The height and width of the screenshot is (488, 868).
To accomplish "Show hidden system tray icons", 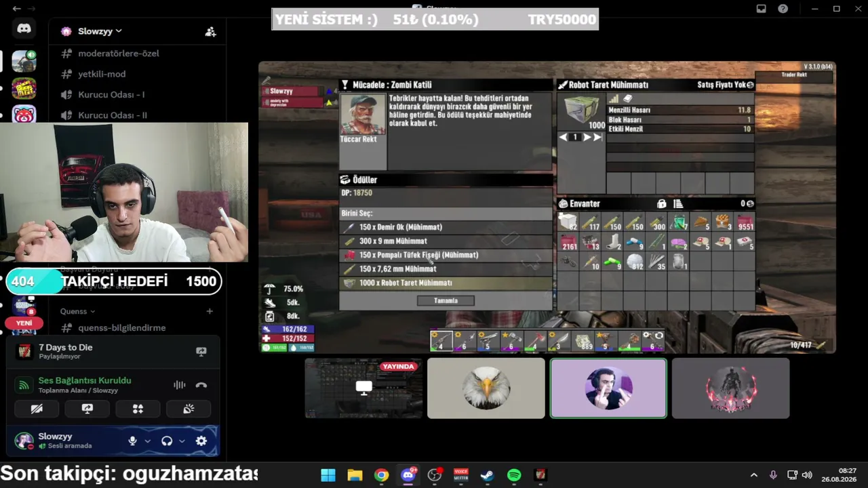I will pyautogui.click(x=753, y=475).
